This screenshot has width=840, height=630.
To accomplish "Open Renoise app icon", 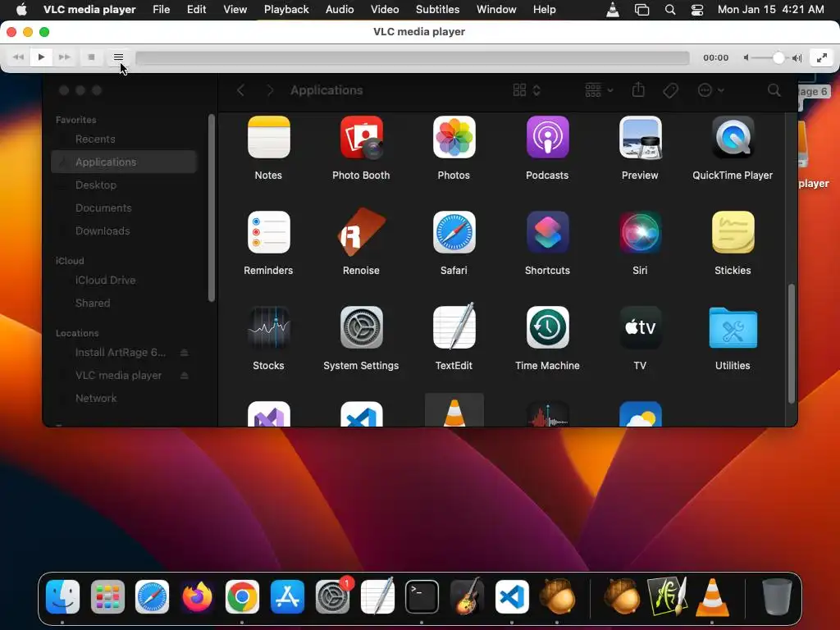I will (361, 232).
